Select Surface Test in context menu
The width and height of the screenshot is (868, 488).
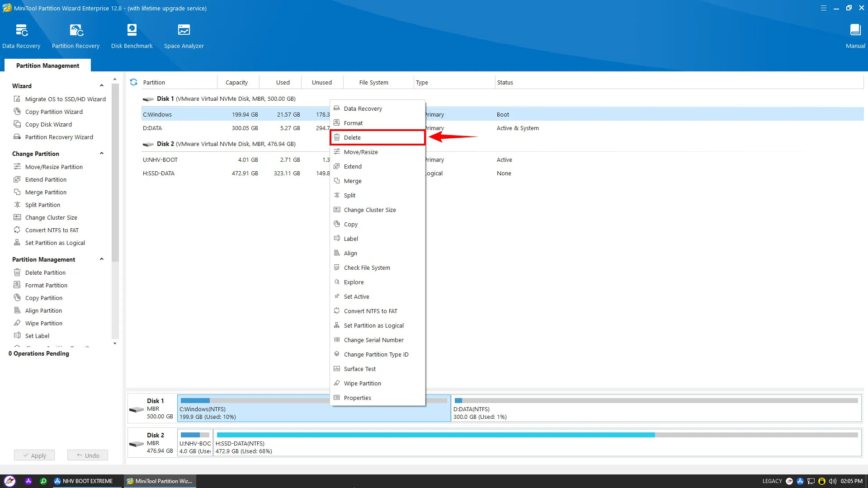(x=359, y=369)
